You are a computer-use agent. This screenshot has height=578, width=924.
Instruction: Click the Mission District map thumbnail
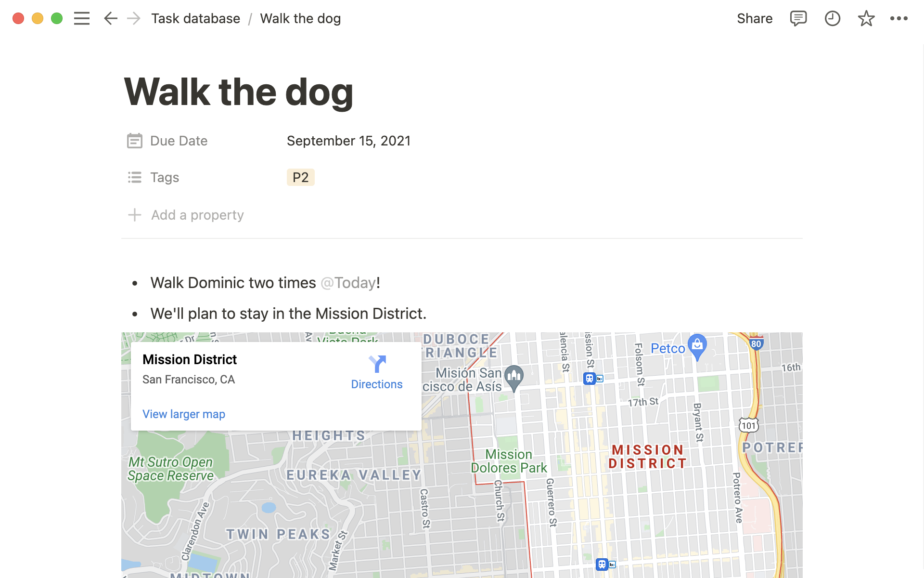[x=462, y=453]
